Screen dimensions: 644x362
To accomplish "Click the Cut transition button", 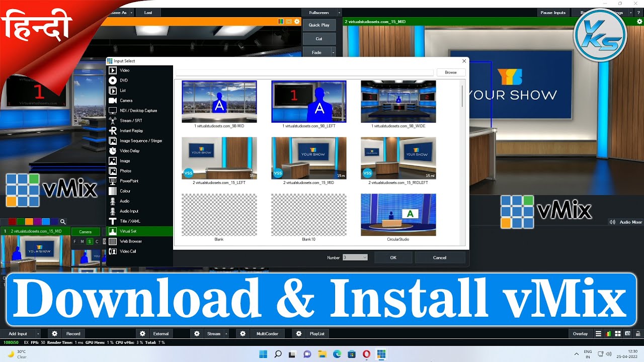I will 319,39.
